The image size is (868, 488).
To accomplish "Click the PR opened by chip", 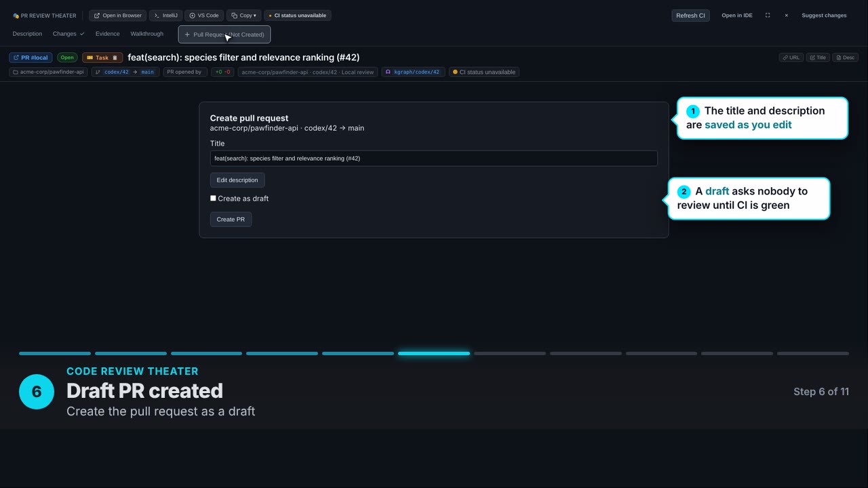I will [x=185, y=72].
